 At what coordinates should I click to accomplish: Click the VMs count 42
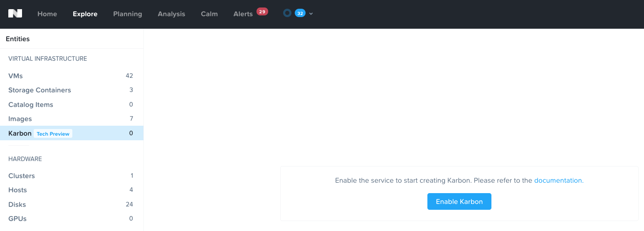click(x=129, y=76)
